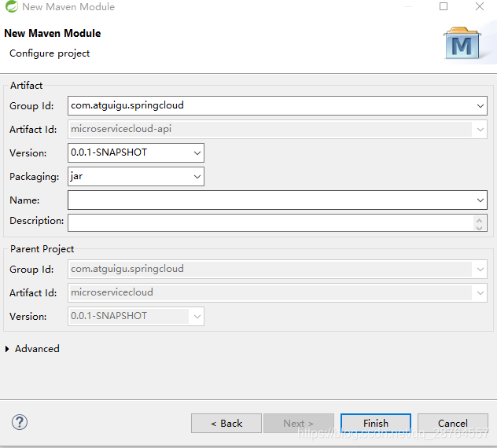
Task: Open the Artifact Group Id dropdown arrow
Action: tap(480, 106)
